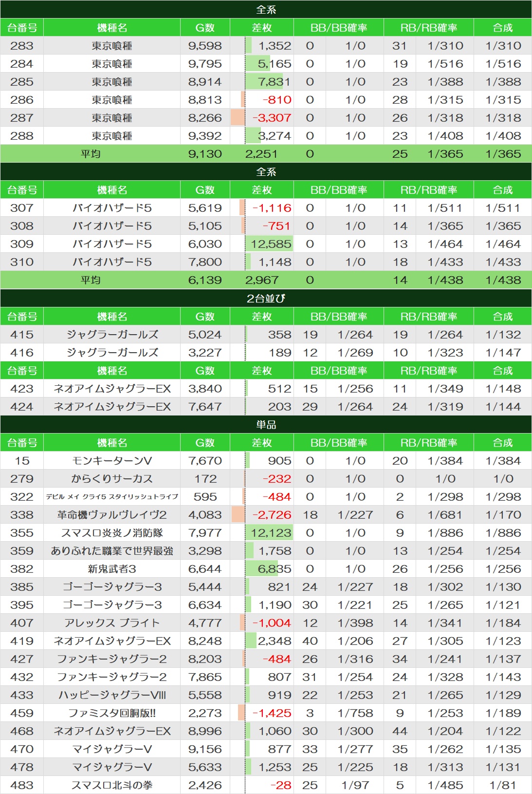The height and width of the screenshot is (794, 532).
Task: Click the 7,800 game count in row 310
Action: point(205,262)
